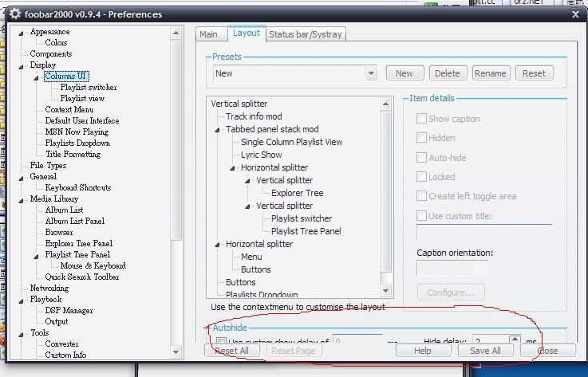Select Quick Search Toolbar in the tree
This screenshot has width=588, height=377.
81,277
